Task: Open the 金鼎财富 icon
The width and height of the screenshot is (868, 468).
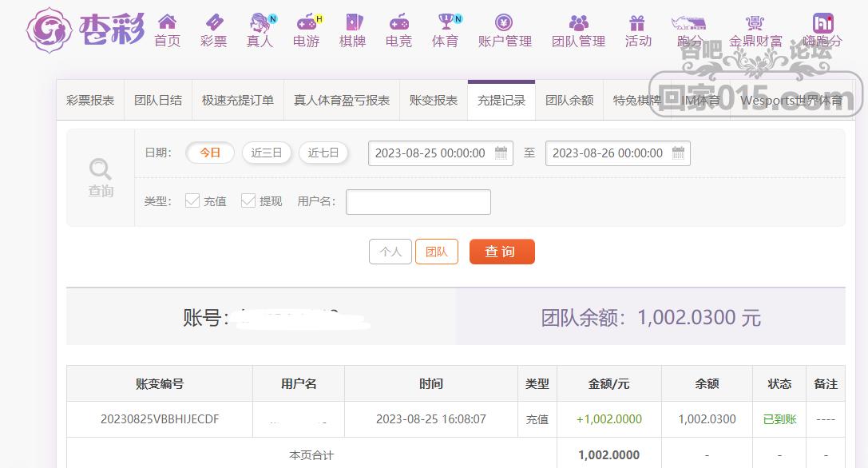Action: tap(755, 22)
